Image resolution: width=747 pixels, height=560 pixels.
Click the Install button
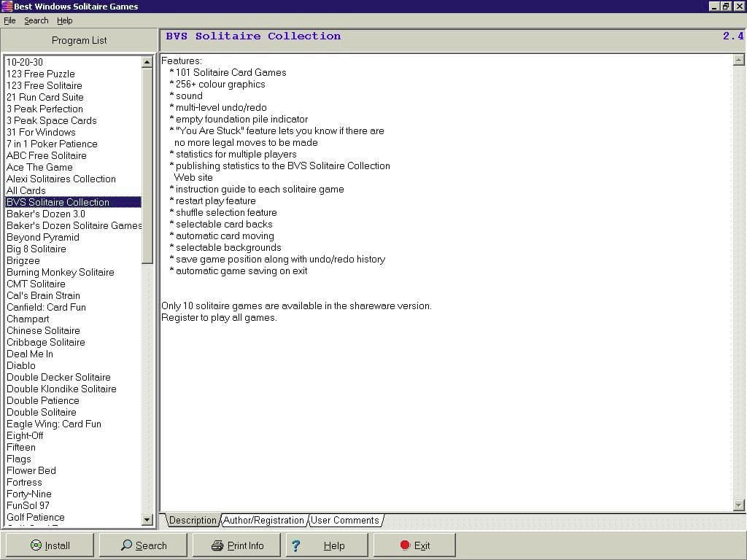(x=50, y=545)
